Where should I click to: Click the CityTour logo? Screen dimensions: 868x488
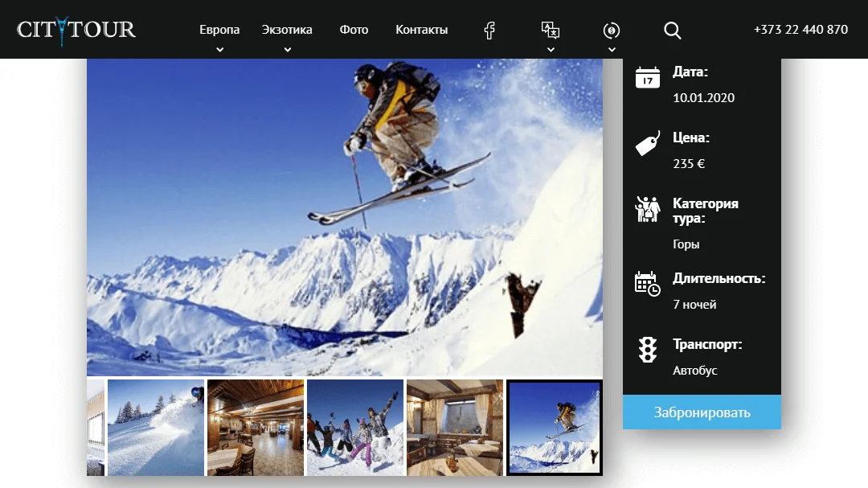click(76, 30)
